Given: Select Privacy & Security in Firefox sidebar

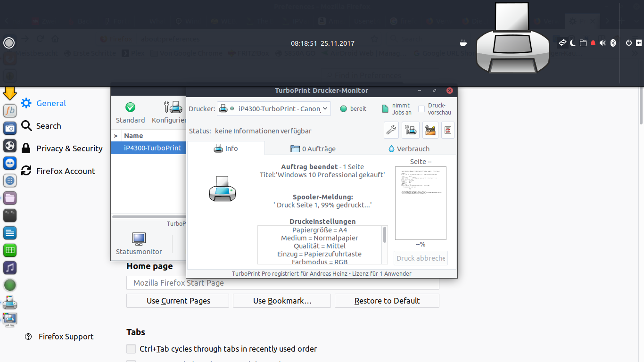Looking at the screenshot, I should click(x=69, y=148).
